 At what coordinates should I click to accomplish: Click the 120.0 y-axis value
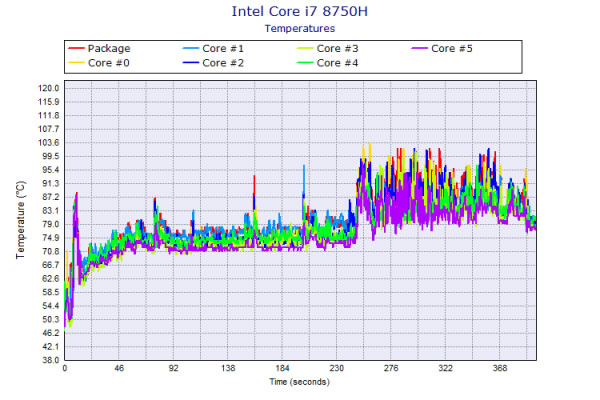pyautogui.click(x=49, y=88)
